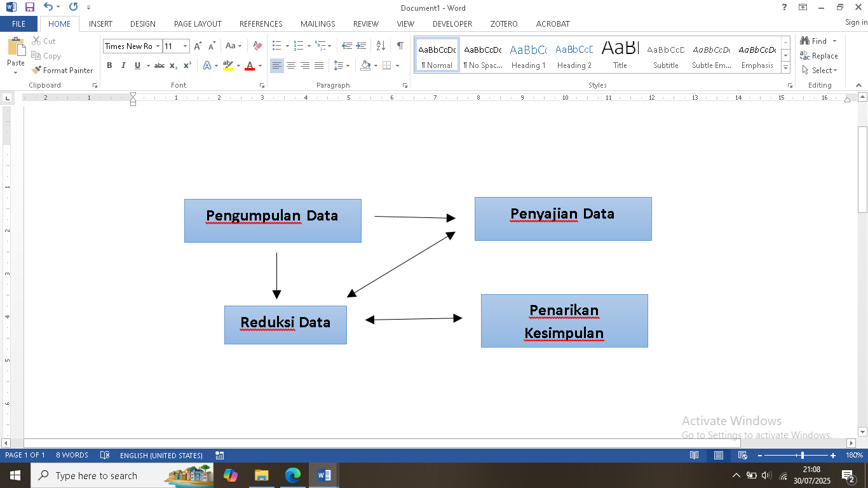Click the Increase Indent icon
The image size is (868, 488).
pos(361,46)
